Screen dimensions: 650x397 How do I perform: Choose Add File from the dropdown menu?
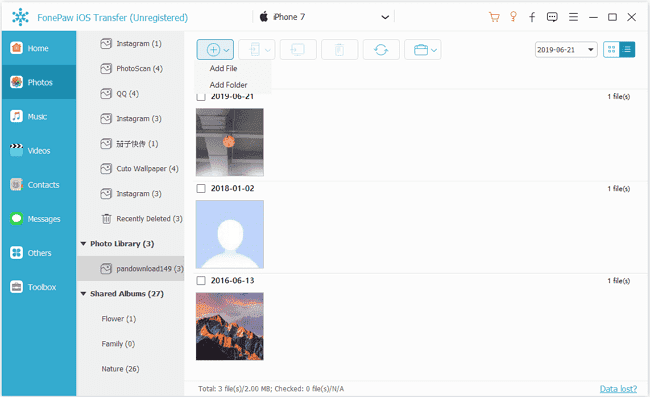tap(223, 68)
